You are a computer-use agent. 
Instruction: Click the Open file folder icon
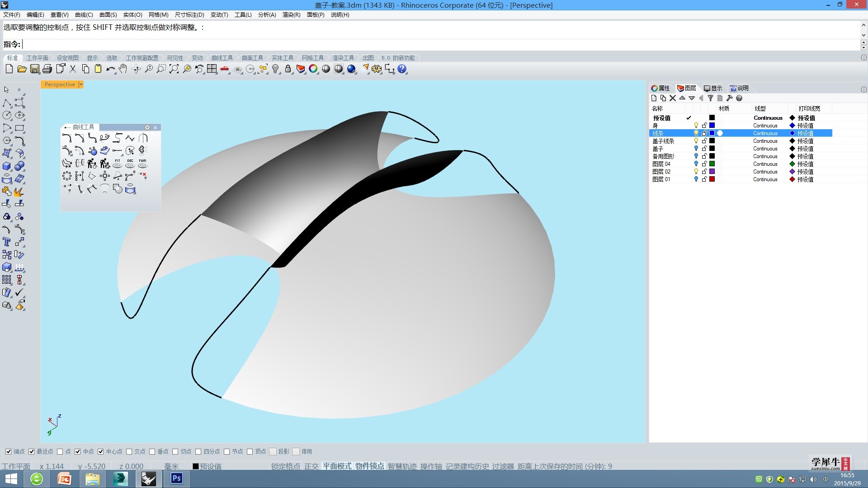(22, 69)
